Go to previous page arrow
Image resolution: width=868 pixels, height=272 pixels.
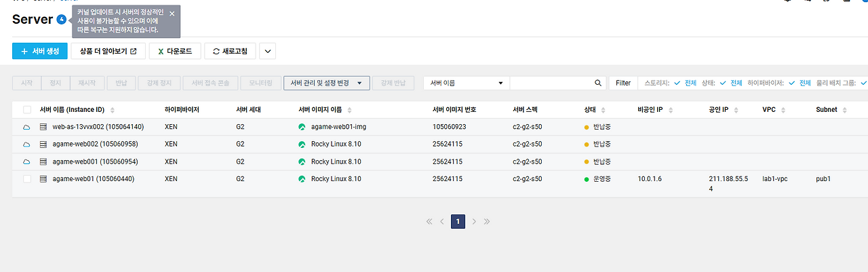442,221
